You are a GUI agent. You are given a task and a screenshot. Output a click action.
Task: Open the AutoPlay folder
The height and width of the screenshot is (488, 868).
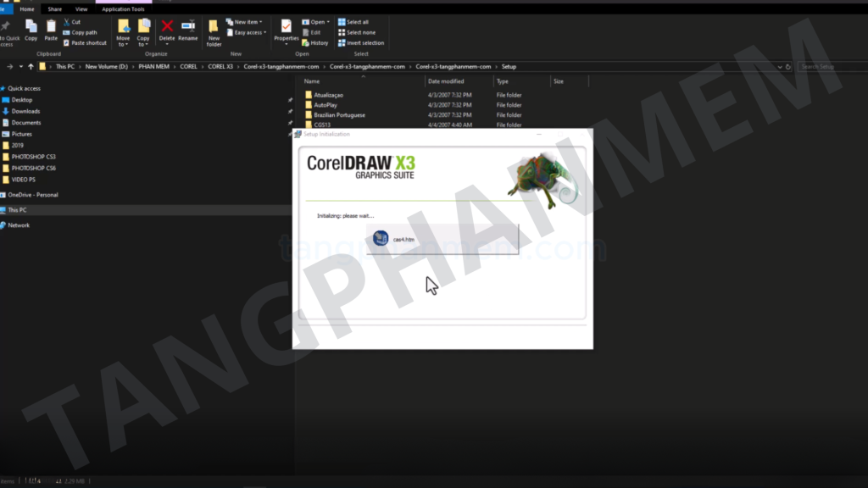(325, 104)
